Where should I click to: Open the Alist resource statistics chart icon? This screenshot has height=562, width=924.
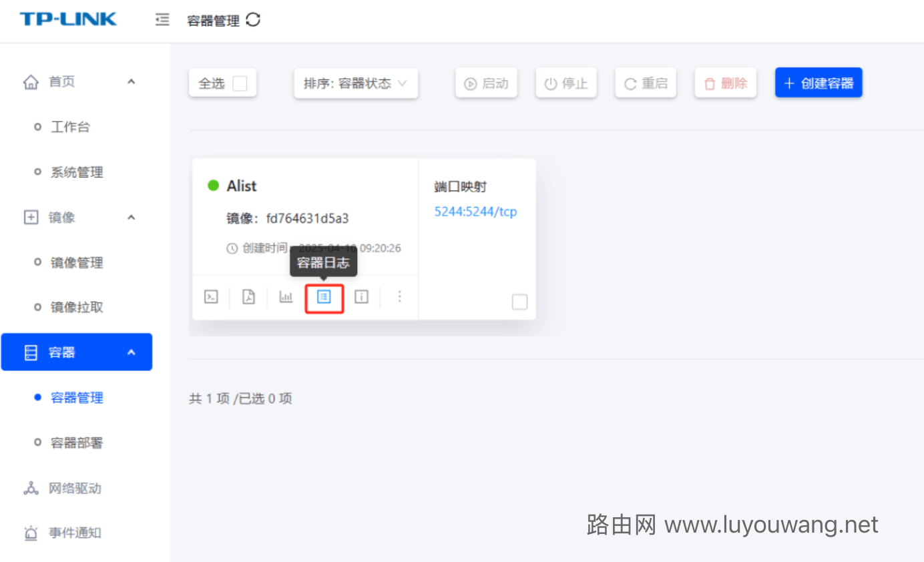point(286,297)
